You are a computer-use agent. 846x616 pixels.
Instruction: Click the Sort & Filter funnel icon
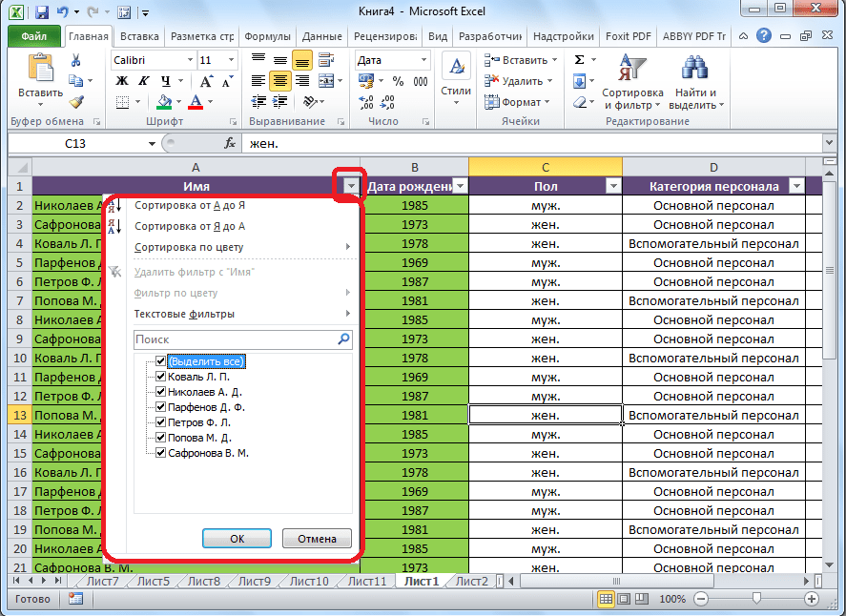[x=632, y=69]
